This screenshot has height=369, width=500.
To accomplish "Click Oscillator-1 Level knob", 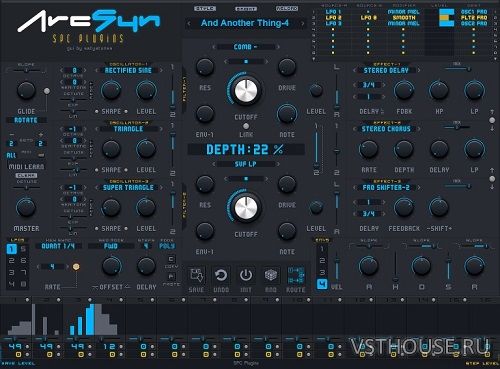I will pyautogui.click(x=146, y=91).
